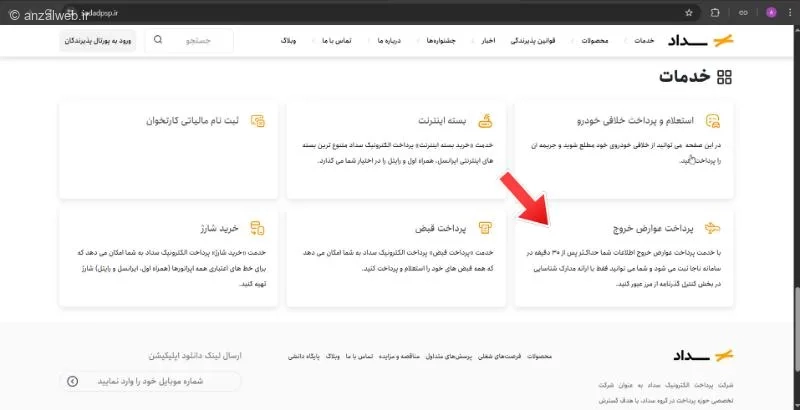Viewport: 800px width, 410px height.
Task: Click the browser address bar URL
Action: pos(100,13)
